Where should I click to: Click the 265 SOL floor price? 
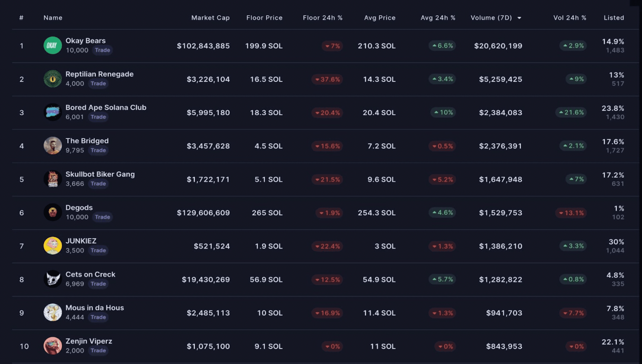[267, 213]
